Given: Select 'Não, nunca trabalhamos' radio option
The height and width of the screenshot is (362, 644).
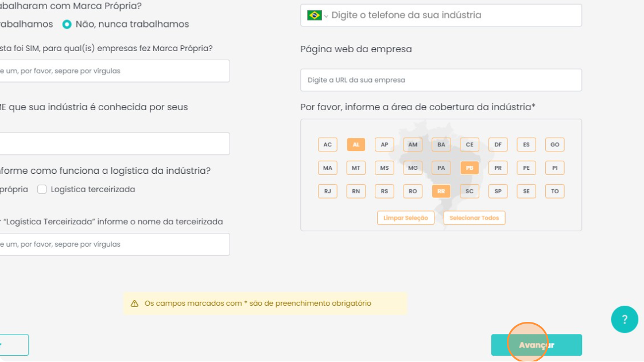Looking at the screenshot, I should coord(67,24).
